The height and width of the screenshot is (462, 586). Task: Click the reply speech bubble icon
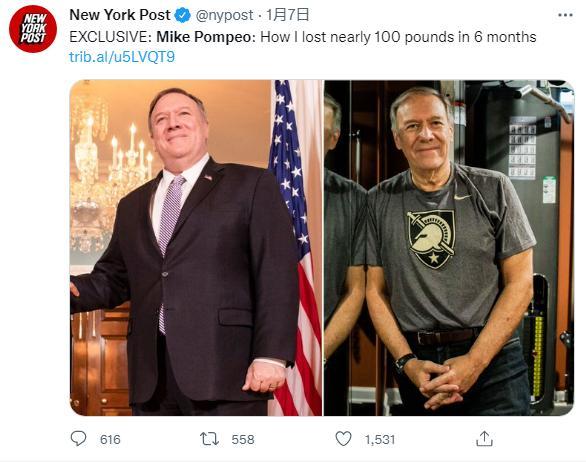point(78,439)
